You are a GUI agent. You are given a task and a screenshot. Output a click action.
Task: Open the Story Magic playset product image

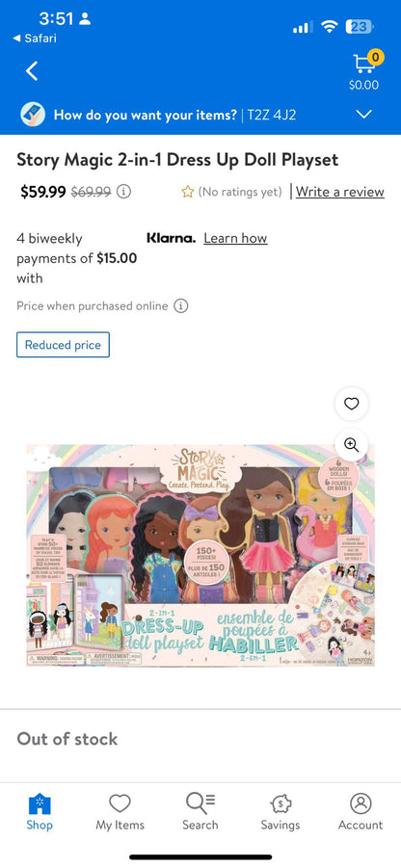pyautogui.click(x=200, y=555)
